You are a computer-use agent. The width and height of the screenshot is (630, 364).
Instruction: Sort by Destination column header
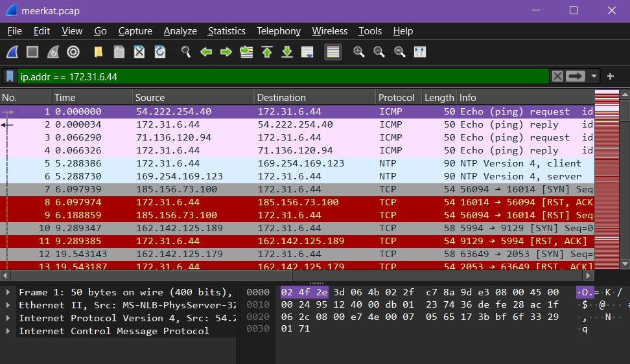coord(314,98)
